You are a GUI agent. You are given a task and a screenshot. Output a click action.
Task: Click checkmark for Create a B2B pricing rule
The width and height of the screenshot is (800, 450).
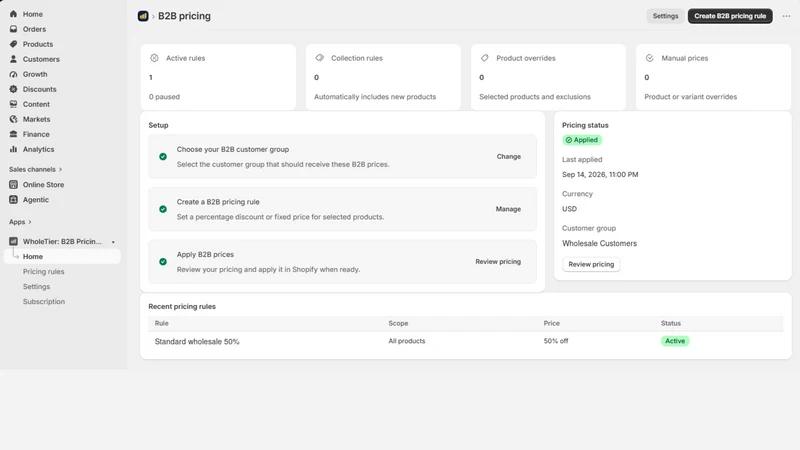click(x=163, y=209)
